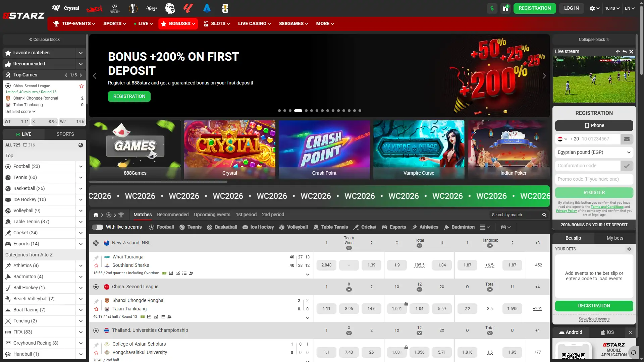Click the headset support chat icon
Viewport: 644px width, 362px height.
(x=634, y=353)
